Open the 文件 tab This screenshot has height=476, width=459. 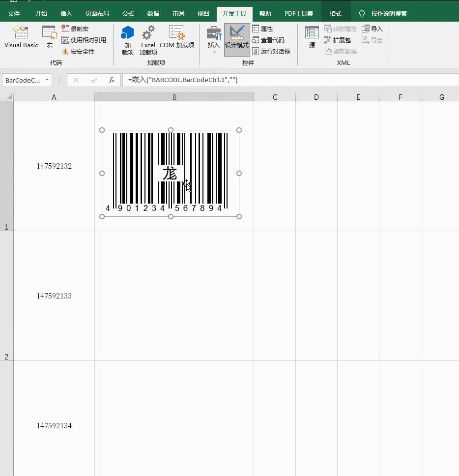pyautogui.click(x=14, y=13)
